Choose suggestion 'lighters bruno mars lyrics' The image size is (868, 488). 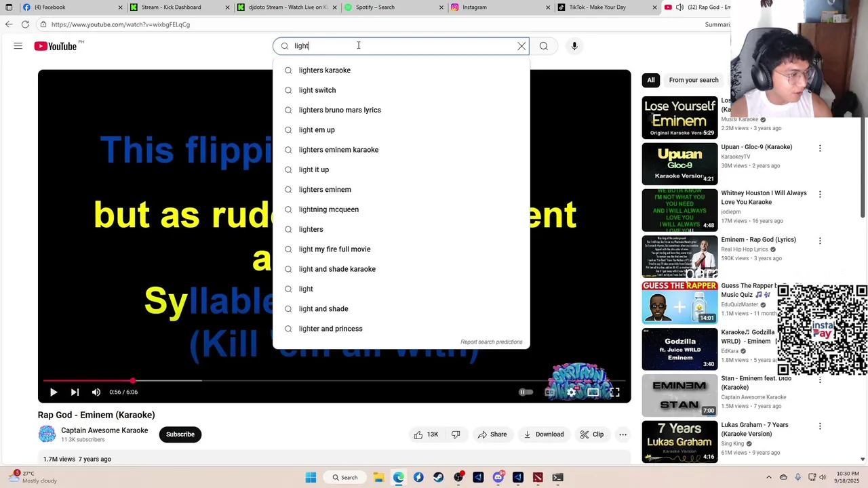pos(401,110)
